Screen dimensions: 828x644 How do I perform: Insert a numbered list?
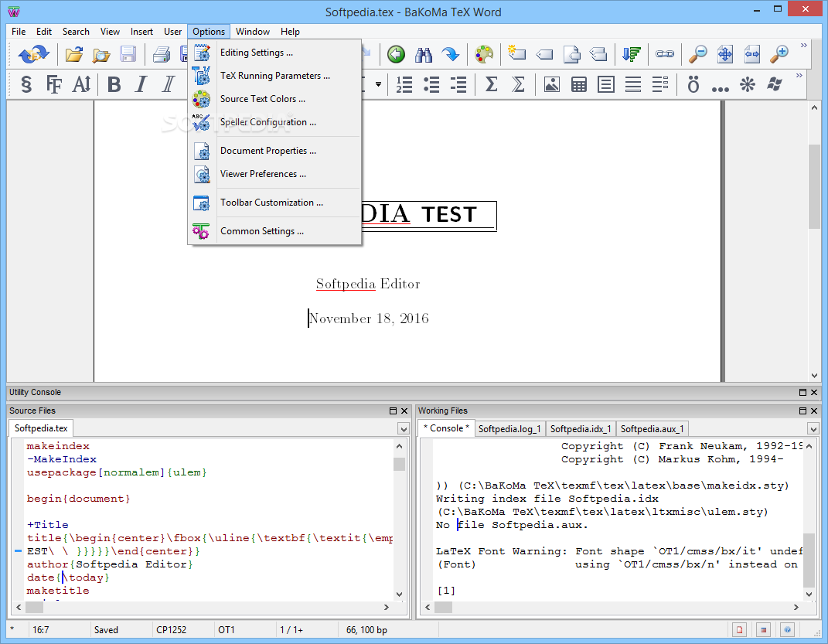(404, 84)
